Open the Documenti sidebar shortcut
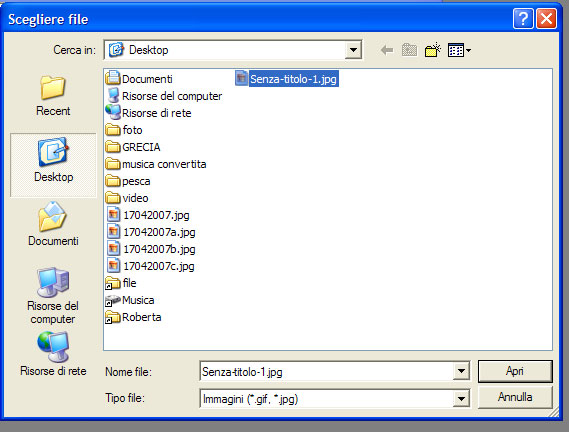569x432 pixels. tap(53, 224)
